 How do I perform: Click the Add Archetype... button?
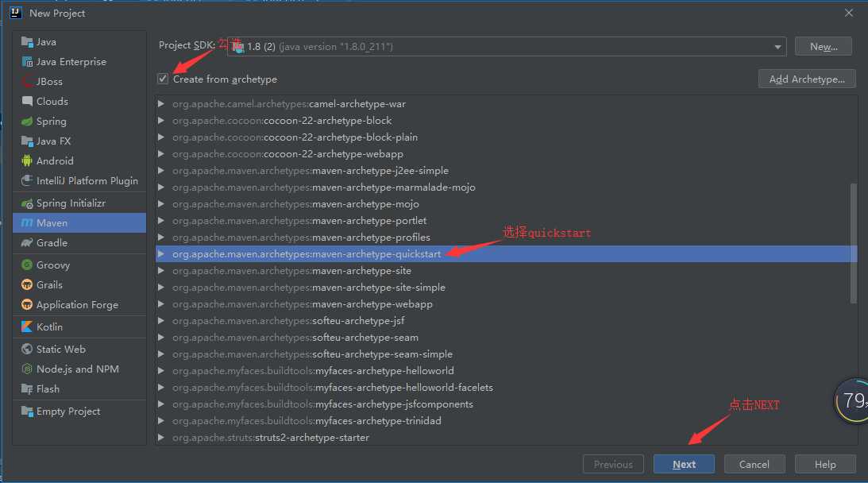[807, 79]
